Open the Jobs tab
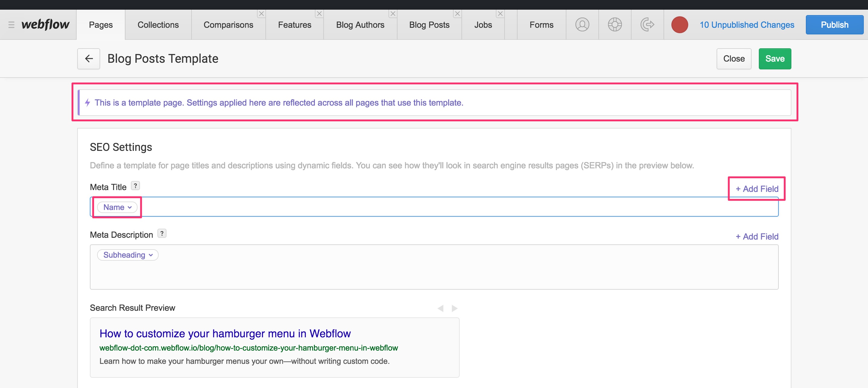The height and width of the screenshot is (388, 868). (483, 25)
